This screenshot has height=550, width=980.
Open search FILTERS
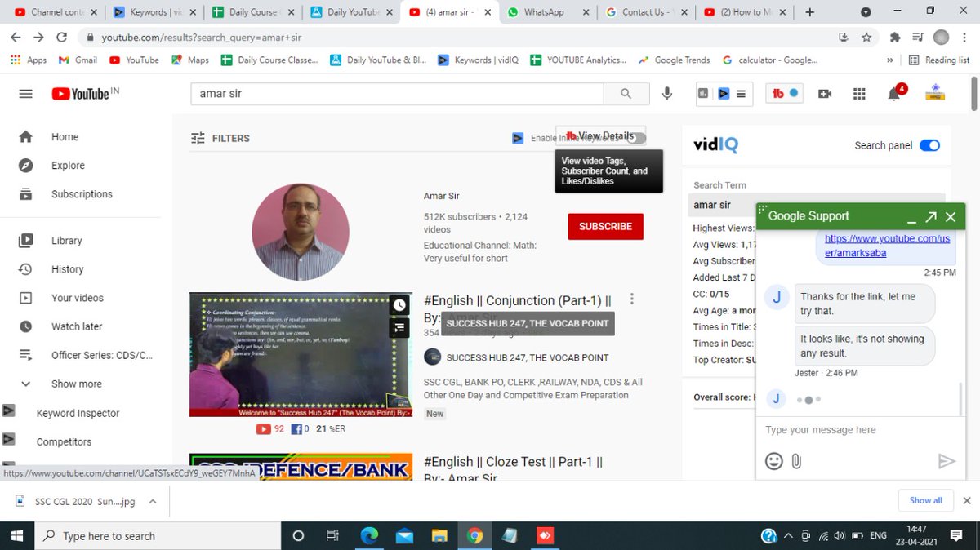(x=220, y=138)
